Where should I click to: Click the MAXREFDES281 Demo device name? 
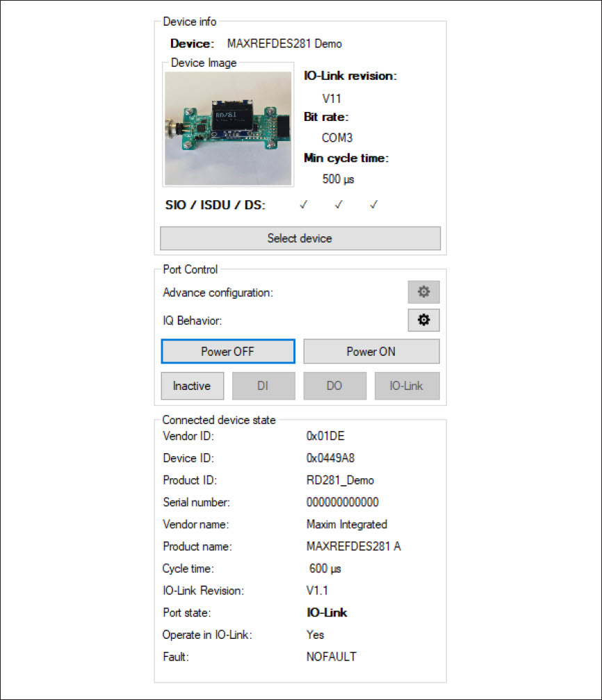(x=284, y=44)
